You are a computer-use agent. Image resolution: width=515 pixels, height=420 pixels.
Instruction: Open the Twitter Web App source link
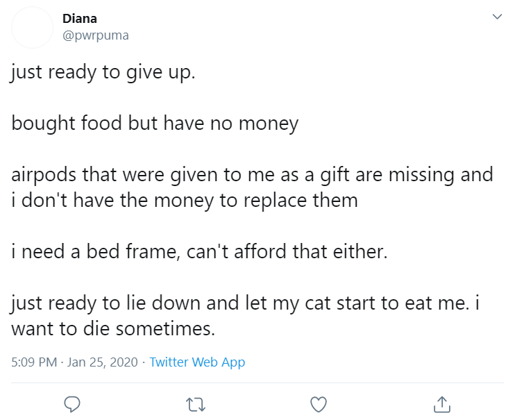click(197, 362)
